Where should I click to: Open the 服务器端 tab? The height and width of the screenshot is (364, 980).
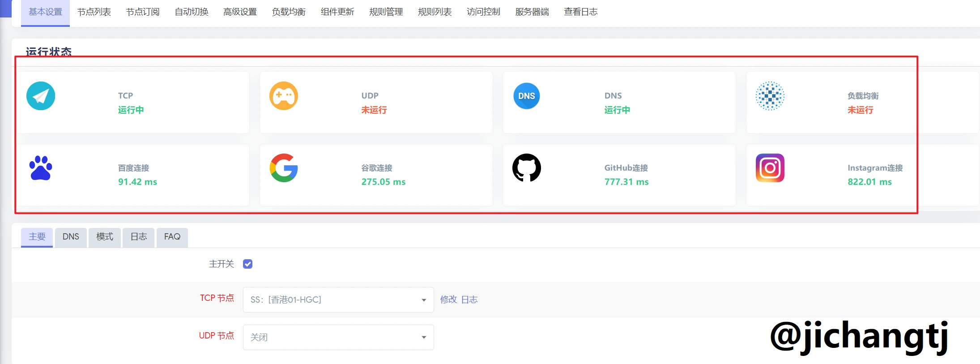(532, 12)
